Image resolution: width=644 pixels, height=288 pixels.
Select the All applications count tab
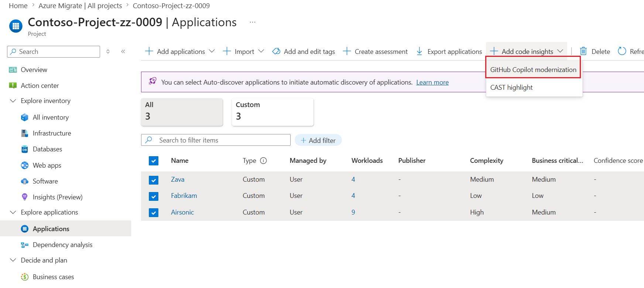coord(182,112)
